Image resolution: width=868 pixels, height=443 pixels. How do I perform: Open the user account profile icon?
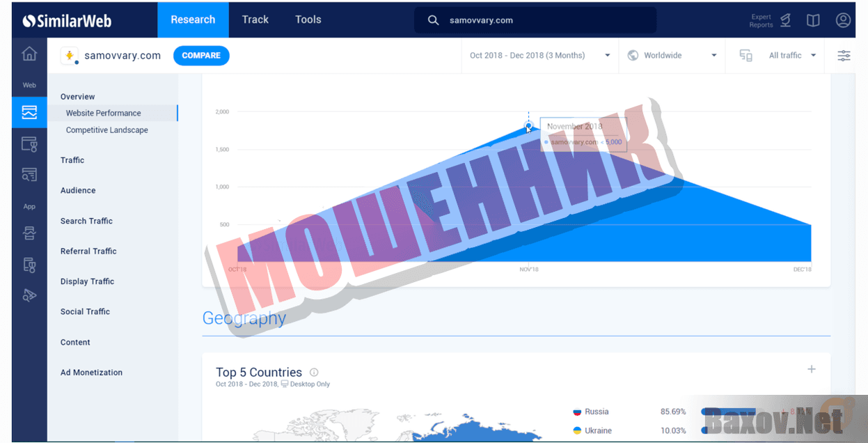point(843,20)
